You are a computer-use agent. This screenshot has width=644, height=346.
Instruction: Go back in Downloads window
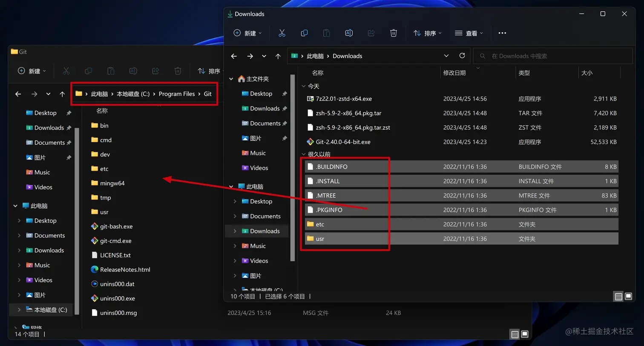[234, 56]
